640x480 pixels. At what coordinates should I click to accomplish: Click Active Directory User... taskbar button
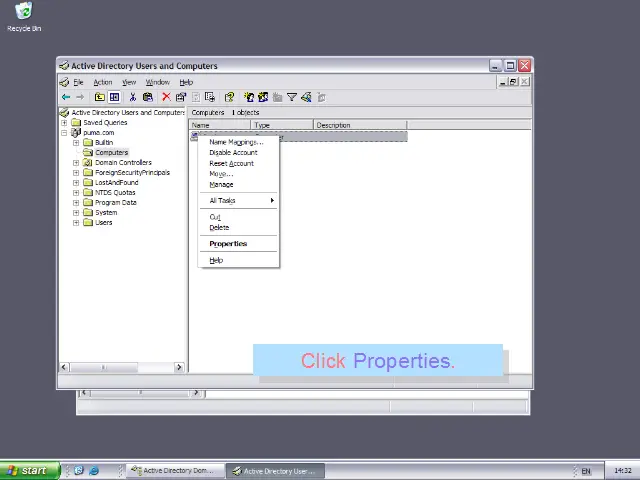(276, 471)
